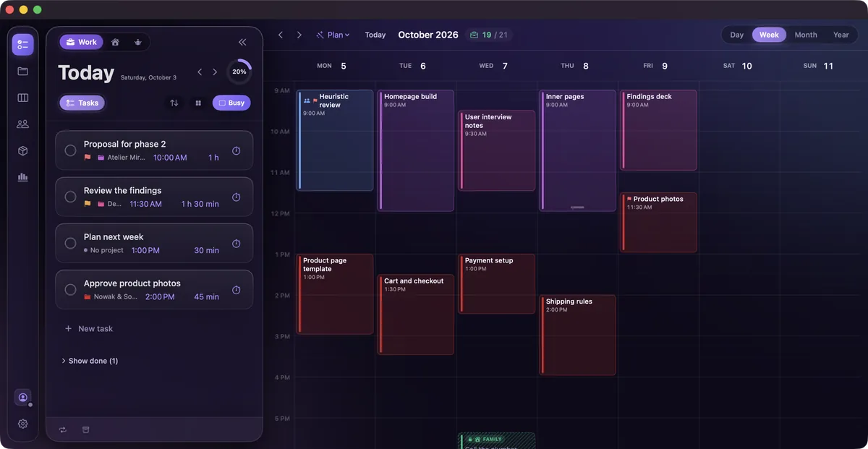The width and height of the screenshot is (868, 449).
Task: Open the projects folder icon in sidebar
Action: click(x=22, y=72)
